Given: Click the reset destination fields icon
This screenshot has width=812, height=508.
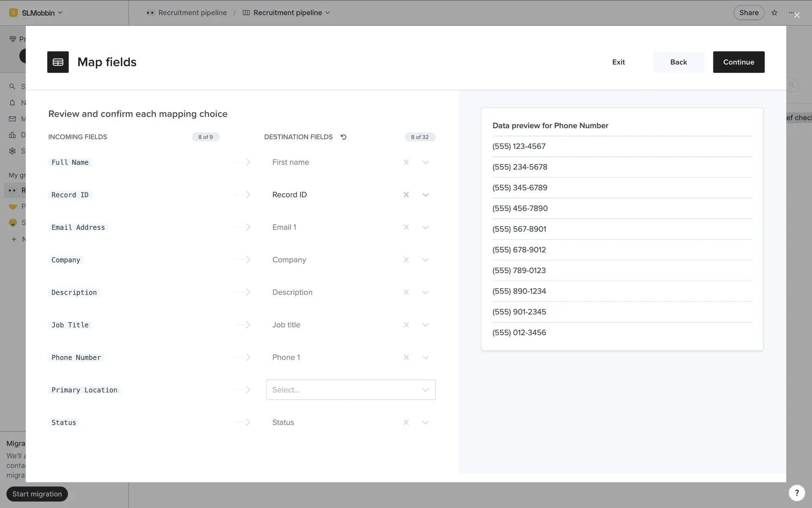Looking at the screenshot, I should coord(343,137).
